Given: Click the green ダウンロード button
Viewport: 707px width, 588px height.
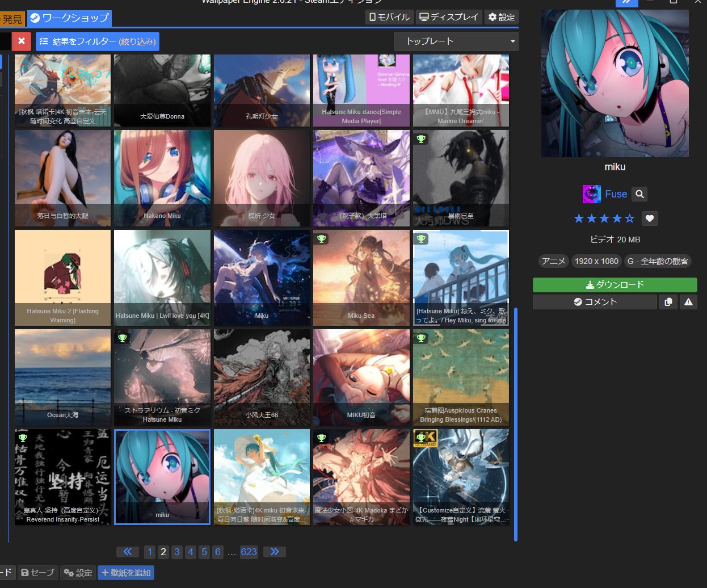Looking at the screenshot, I should [615, 285].
